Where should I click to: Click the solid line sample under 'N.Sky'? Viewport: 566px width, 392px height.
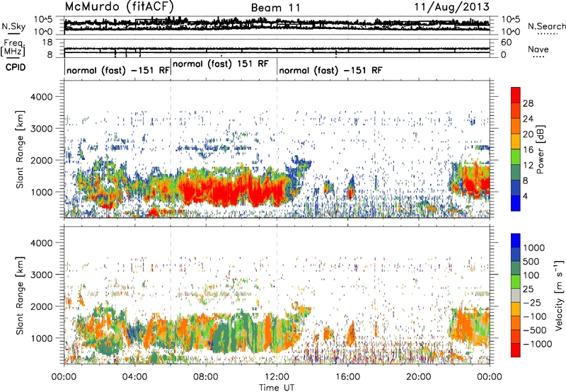pyautogui.click(x=13, y=33)
